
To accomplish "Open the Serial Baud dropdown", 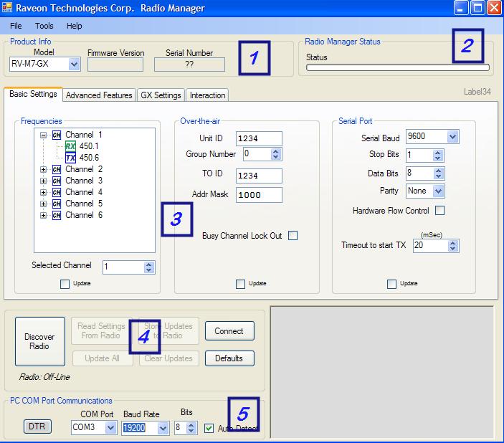I will click(452, 137).
